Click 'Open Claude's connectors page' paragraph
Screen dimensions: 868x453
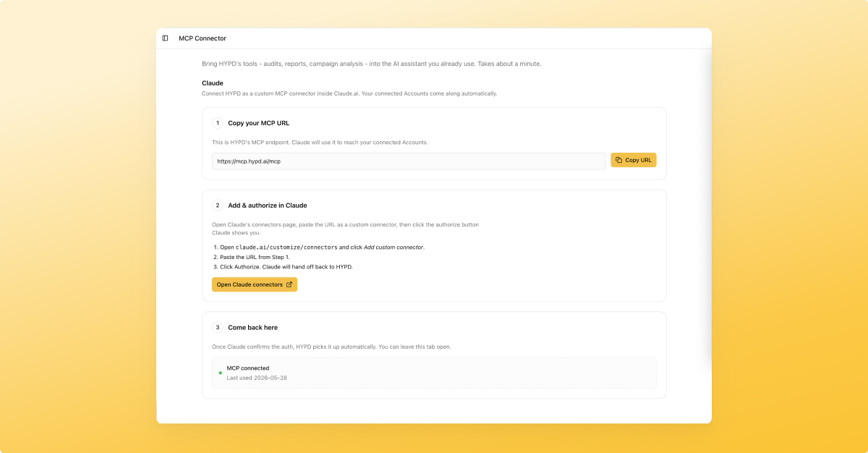pyautogui.click(x=345, y=229)
